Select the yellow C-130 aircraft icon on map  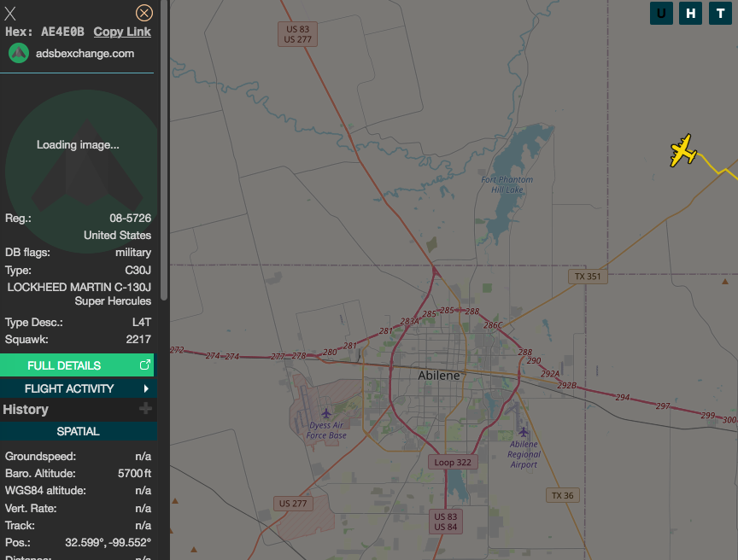coord(683,150)
